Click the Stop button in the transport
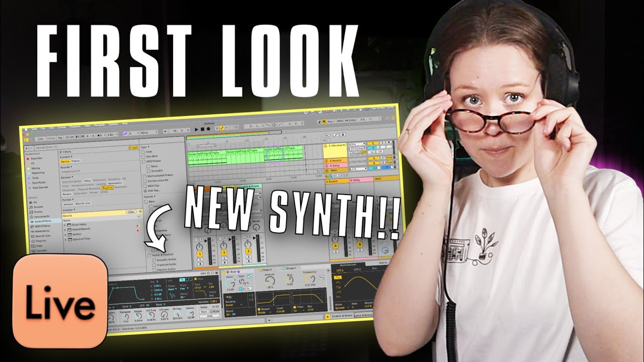Image resolution: width=644 pixels, height=362 pixels. click(202, 129)
